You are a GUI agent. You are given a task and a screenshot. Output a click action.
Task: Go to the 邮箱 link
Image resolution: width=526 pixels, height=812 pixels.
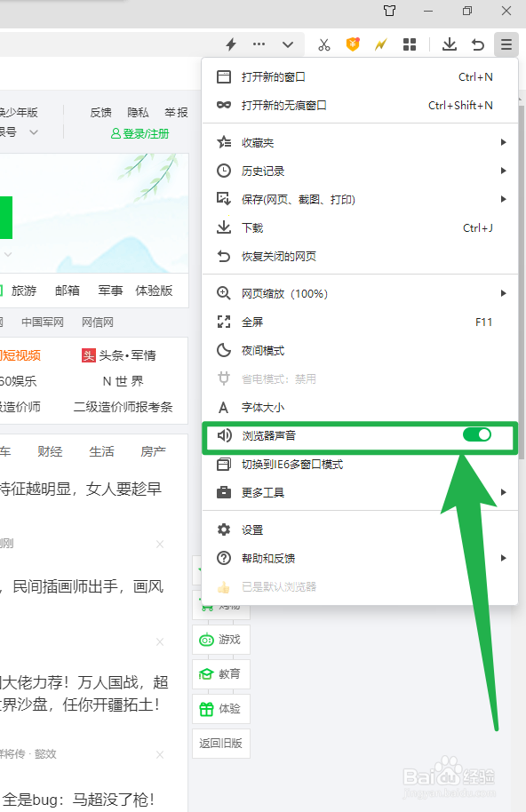tap(68, 291)
